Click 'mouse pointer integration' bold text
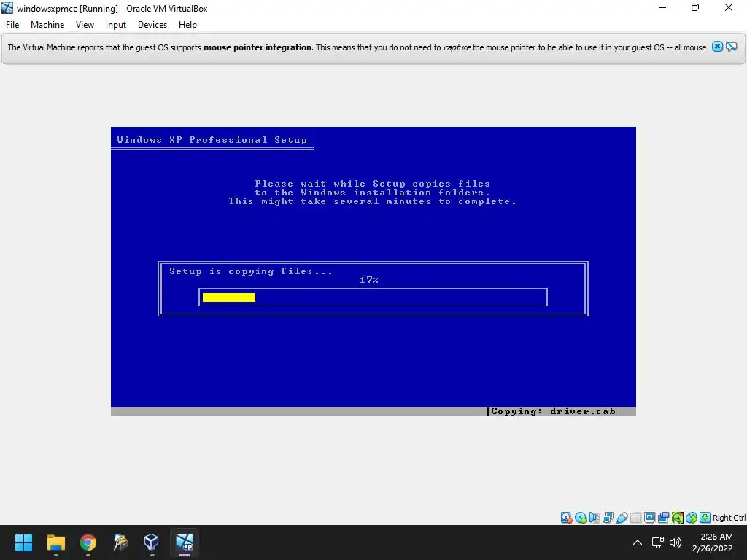This screenshot has height=560, width=747. tap(258, 47)
